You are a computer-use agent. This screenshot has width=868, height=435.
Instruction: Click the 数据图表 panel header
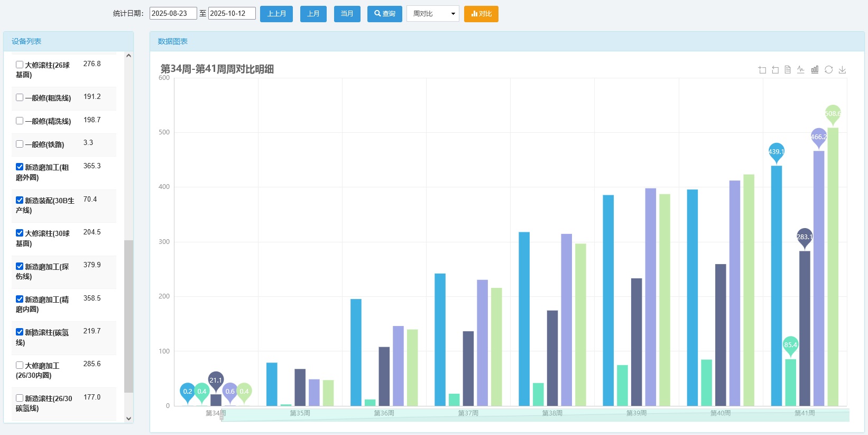pyautogui.click(x=172, y=41)
